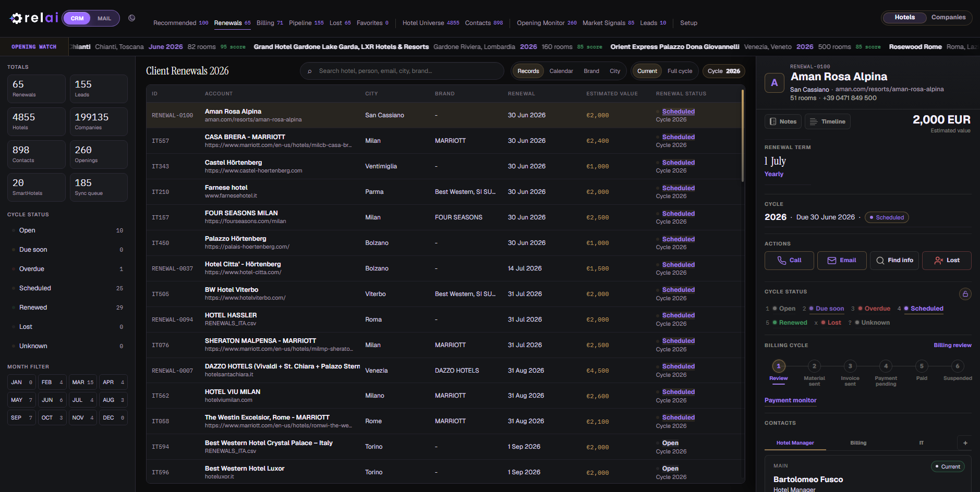Open the Payment monitor link

tap(790, 400)
